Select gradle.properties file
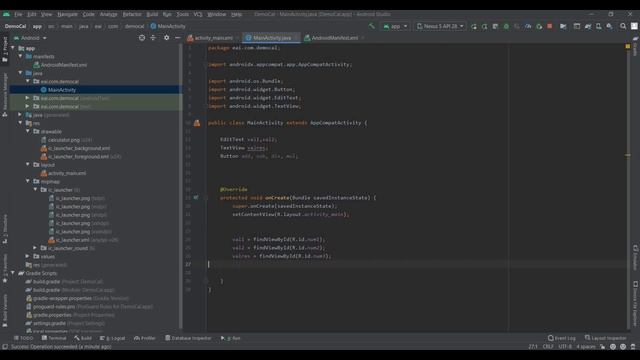The width and height of the screenshot is (640, 360). (52, 315)
